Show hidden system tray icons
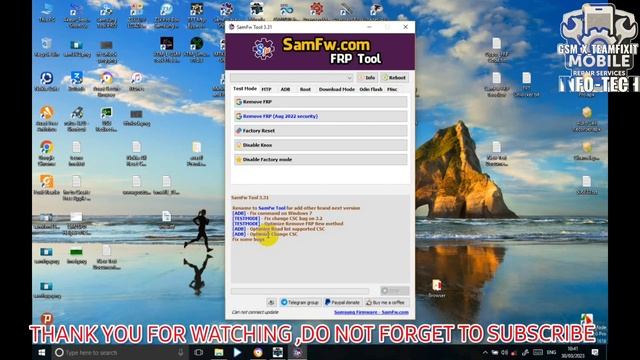 pos(485,352)
